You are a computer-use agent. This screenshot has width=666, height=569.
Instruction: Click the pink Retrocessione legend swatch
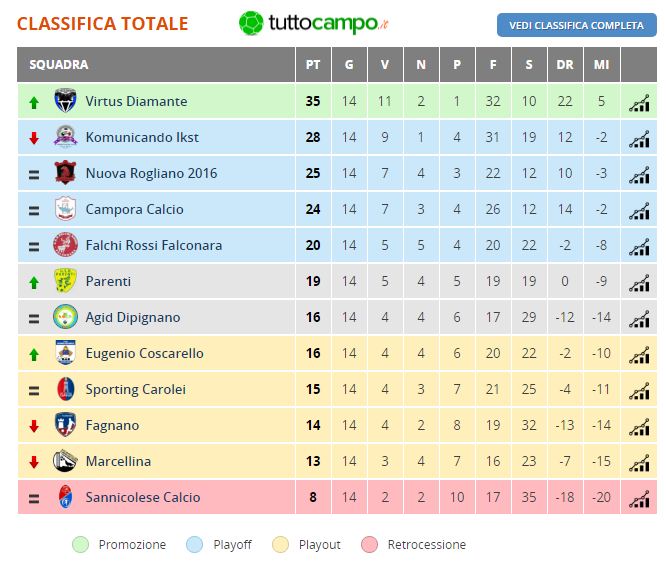[x=370, y=545]
